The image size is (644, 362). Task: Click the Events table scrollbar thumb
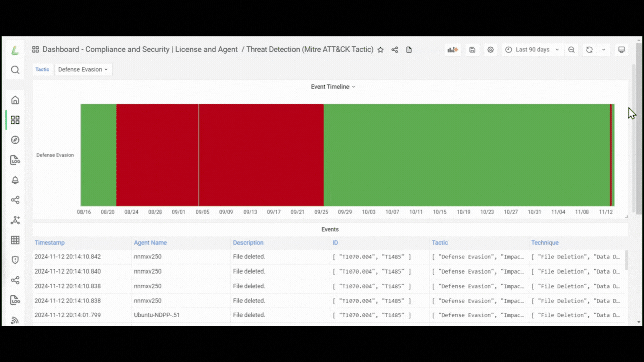[x=626, y=260]
